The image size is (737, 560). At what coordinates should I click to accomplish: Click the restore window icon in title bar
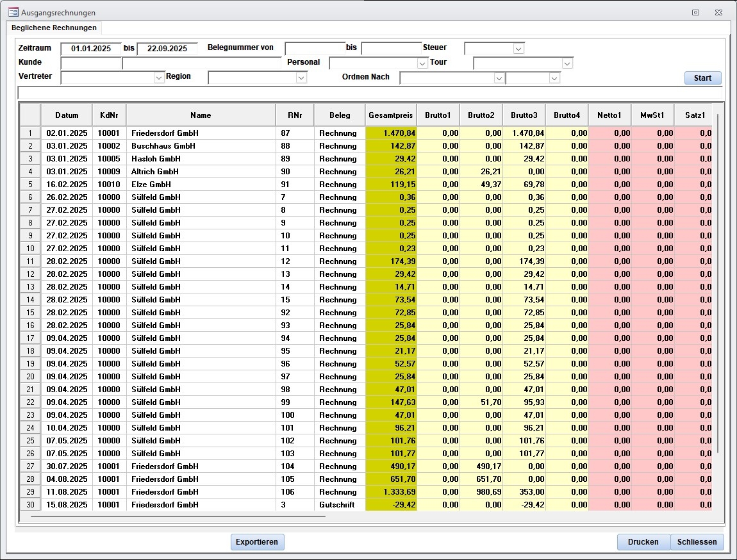tap(695, 12)
